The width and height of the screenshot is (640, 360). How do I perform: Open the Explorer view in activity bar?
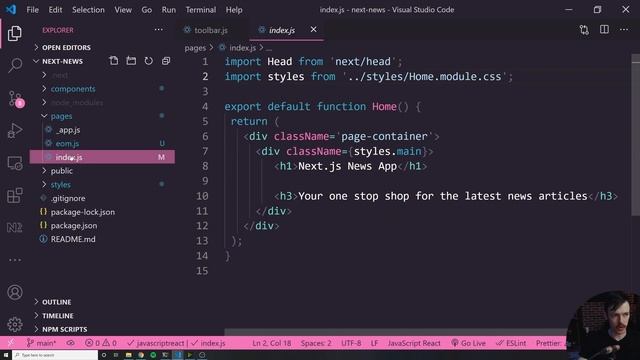click(15, 33)
